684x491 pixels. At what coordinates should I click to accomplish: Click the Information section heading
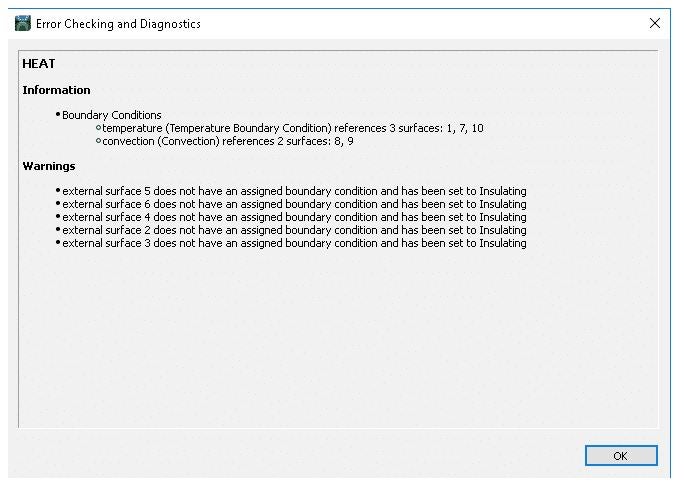pyautogui.click(x=56, y=90)
